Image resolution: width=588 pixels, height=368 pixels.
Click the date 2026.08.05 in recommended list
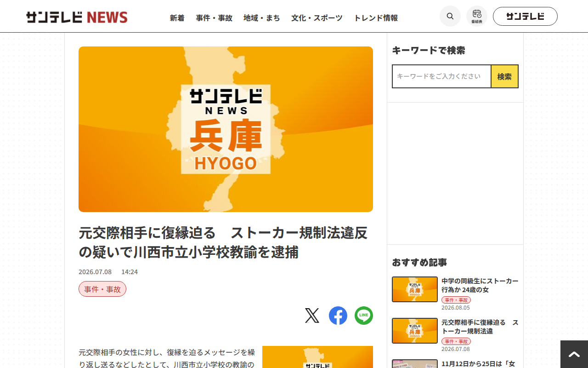point(456,308)
